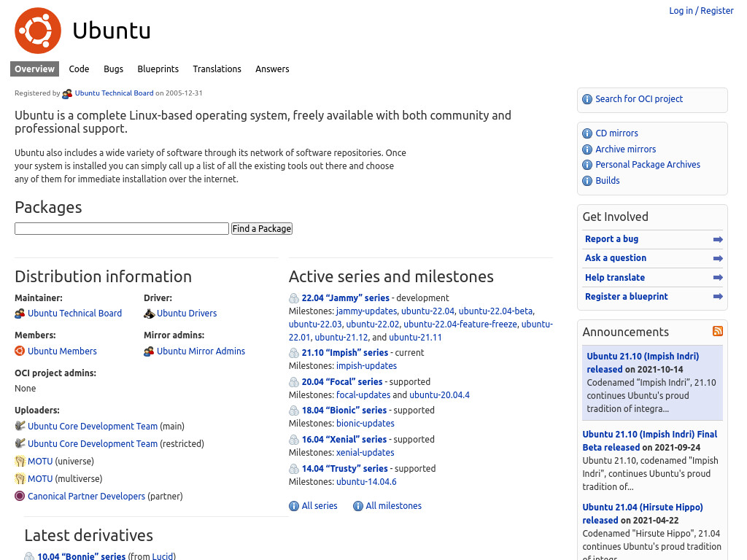Open the ubuntu-20.04.4 milestone link
Image resolution: width=747 pixels, height=560 pixels.
439,394
